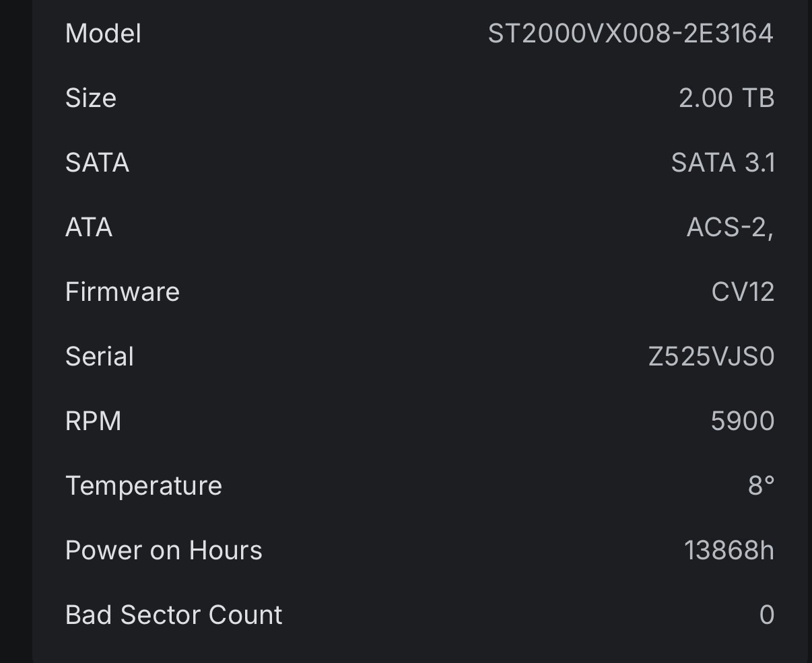Click the SATA row label

[x=97, y=163]
